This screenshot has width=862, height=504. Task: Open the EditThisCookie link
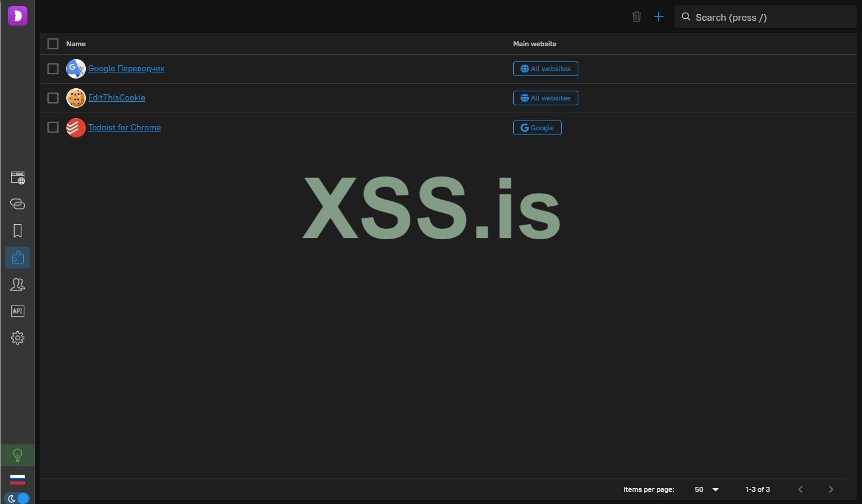pos(117,98)
